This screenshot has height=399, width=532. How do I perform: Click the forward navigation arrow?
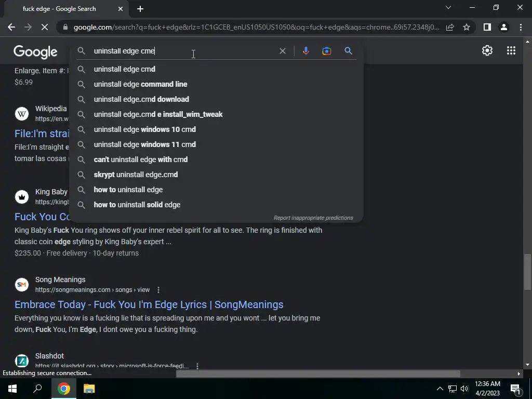coord(28,27)
